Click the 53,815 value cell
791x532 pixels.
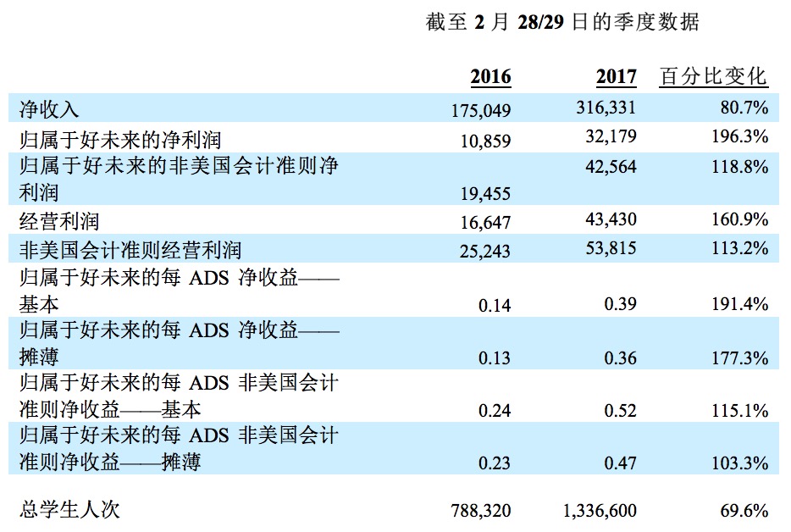point(609,248)
